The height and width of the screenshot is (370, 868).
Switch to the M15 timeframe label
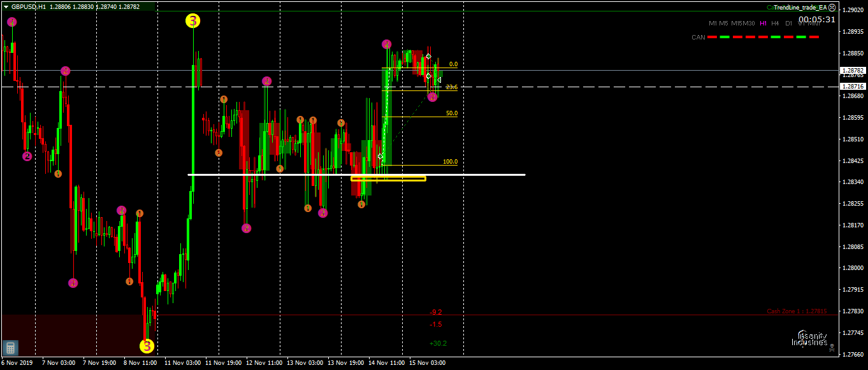click(737, 23)
